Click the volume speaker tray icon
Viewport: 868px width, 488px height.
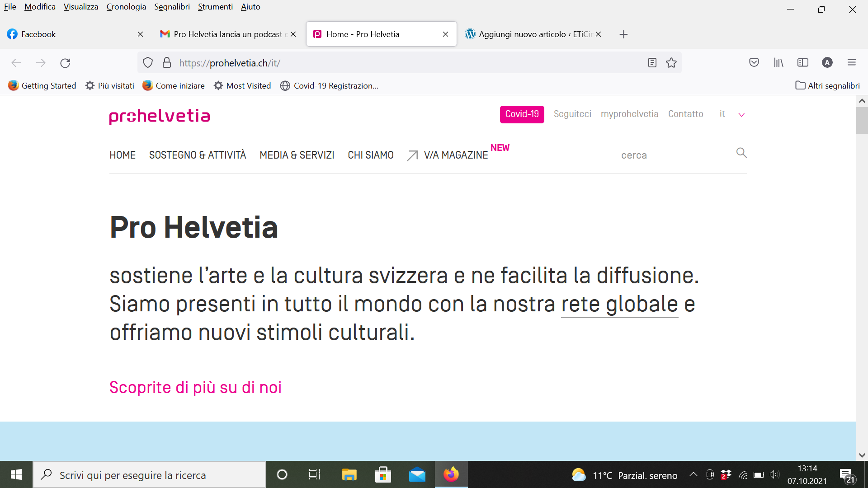tap(774, 474)
